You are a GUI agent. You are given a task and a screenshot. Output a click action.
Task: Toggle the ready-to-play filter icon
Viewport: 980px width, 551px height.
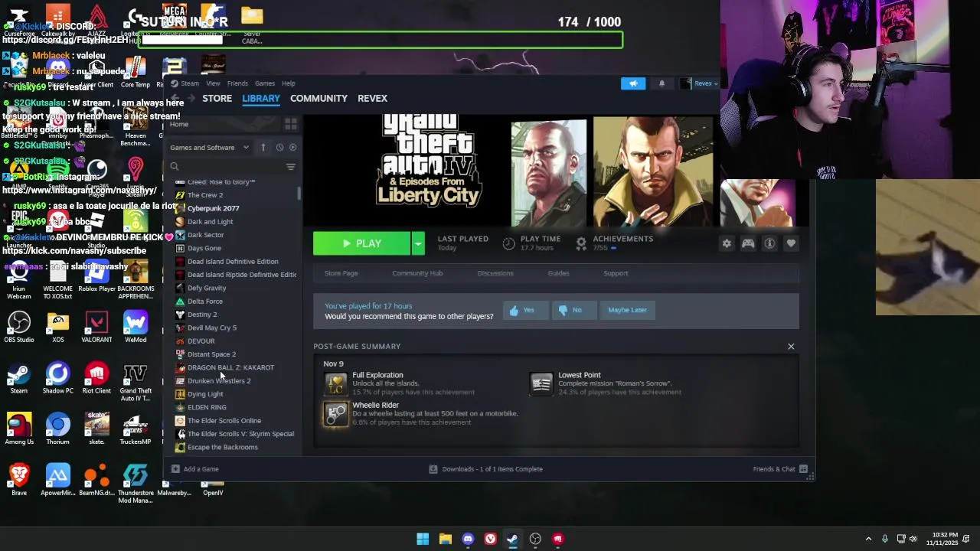coord(292,147)
